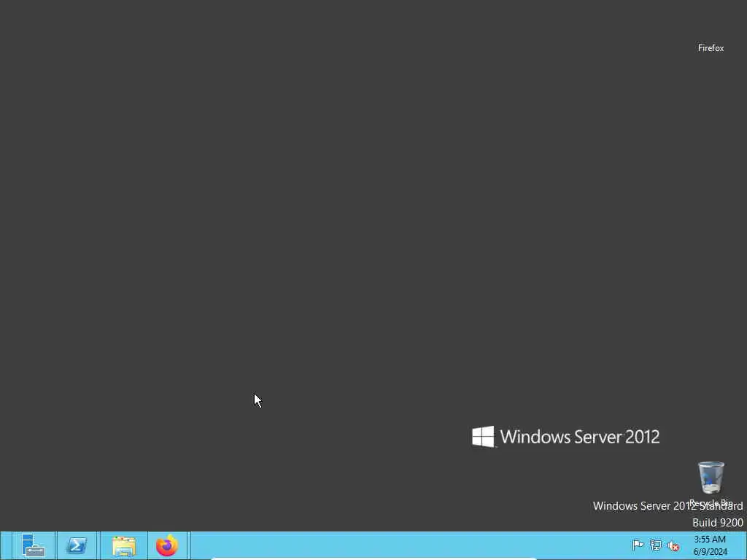The image size is (747, 560).
Task: Click the muted speaker volume icon
Action: coord(673,545)
